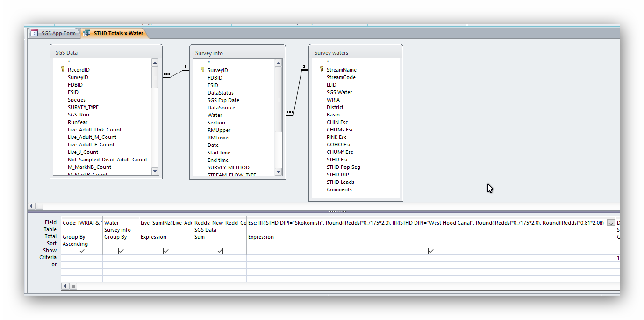Select the join line between Survey info and Survey waters
Viewport: 644px width, 320px height.
[x=297, y=92]
